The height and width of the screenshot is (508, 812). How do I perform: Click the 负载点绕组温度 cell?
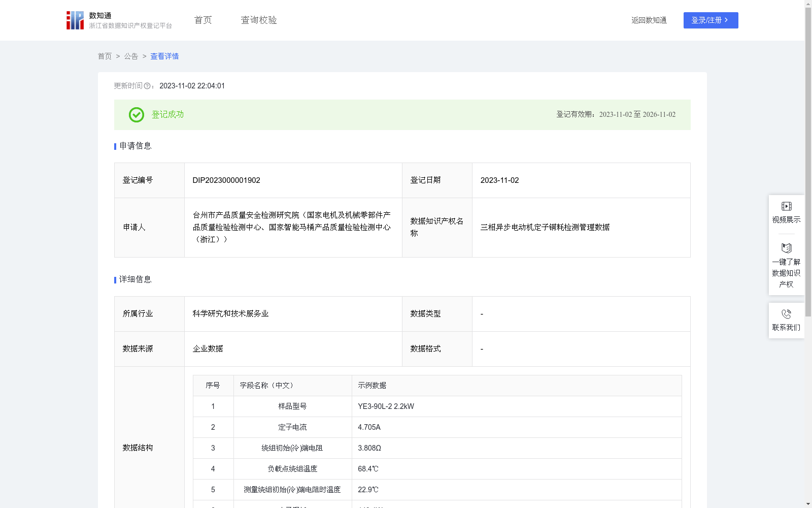click(293, 469)
